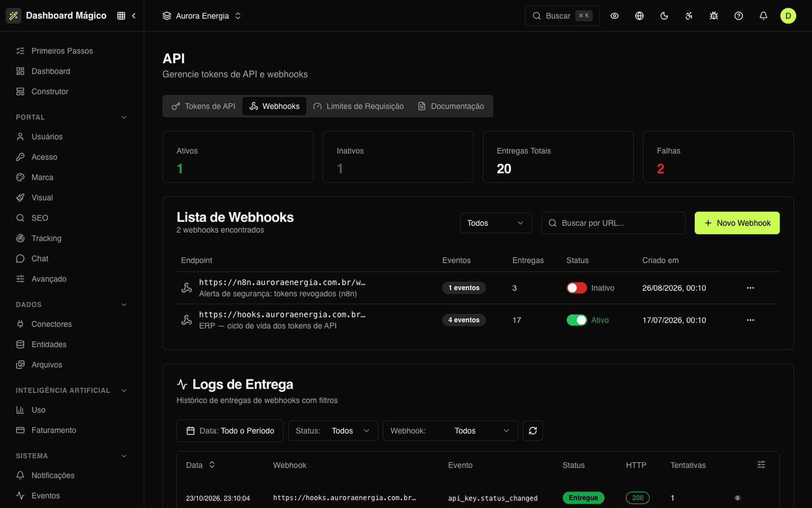The width and height of the screenshot is (812, 508).
Task: Open the apps grid icon beside logo
Action: click(121, 16)
